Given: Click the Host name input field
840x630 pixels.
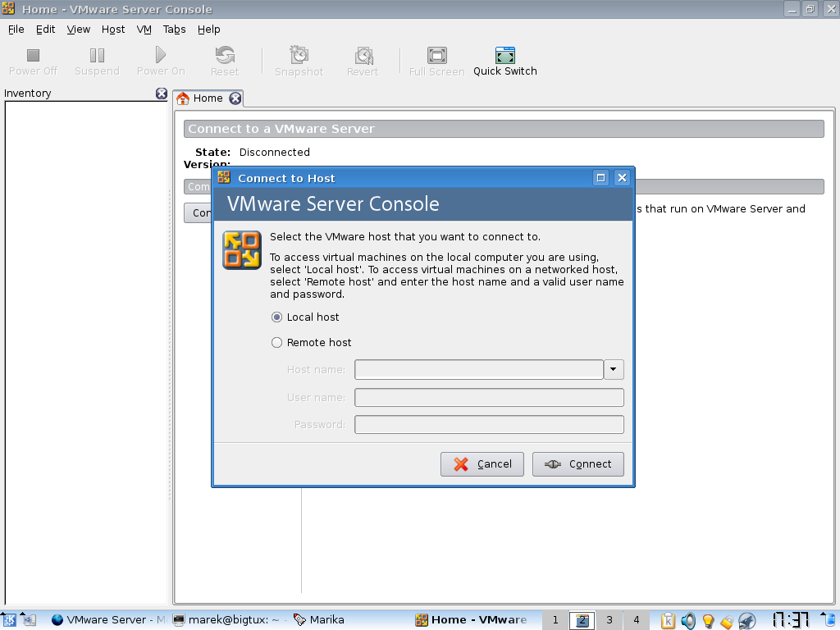Looking at the screenshot, I should tap(479, 370).
